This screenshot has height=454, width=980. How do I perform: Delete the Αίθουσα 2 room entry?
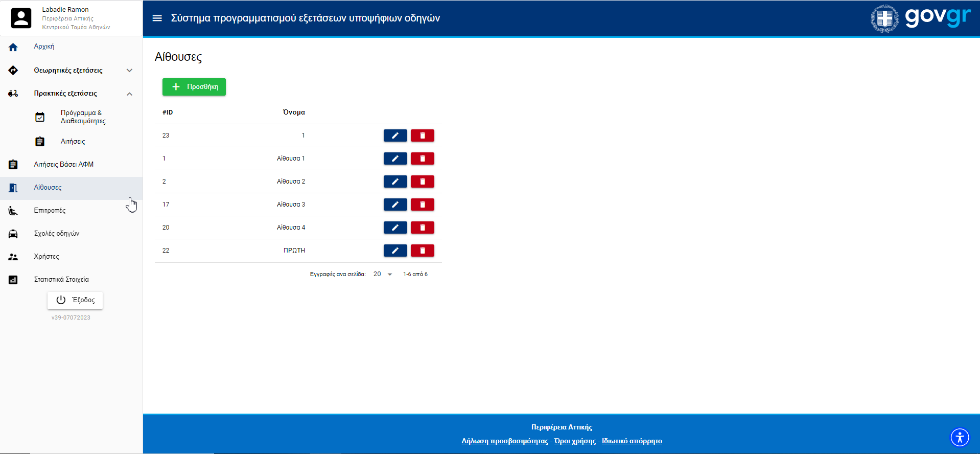point(422,181)
